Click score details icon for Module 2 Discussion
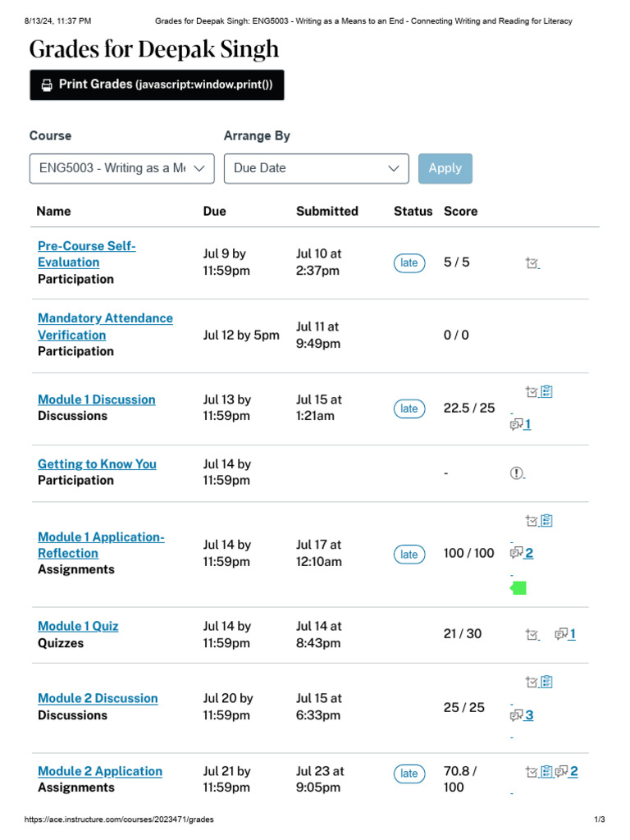Image resolution: width=630 pixels, height=840 pixels. pos(532,682)
